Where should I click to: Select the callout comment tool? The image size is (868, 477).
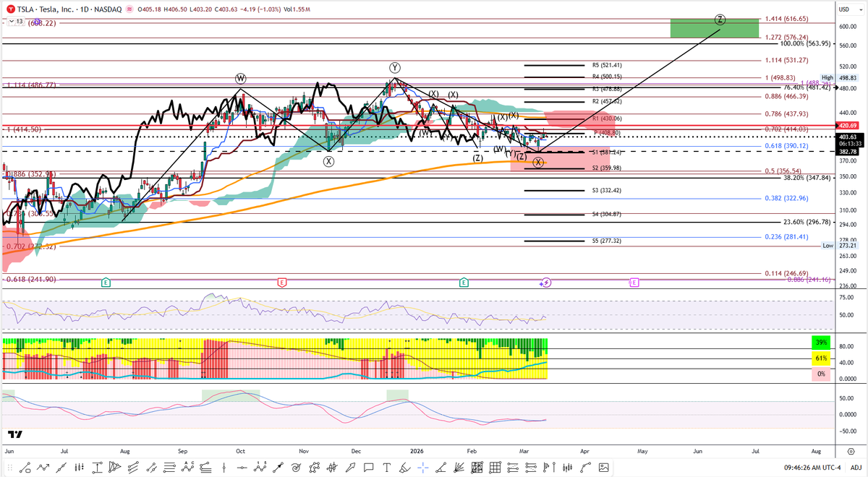pyautogui.click(x=368, y=468)
